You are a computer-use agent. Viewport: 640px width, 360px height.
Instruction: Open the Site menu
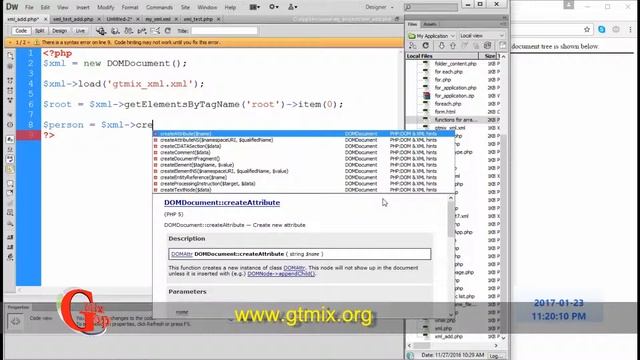[185, 7]
